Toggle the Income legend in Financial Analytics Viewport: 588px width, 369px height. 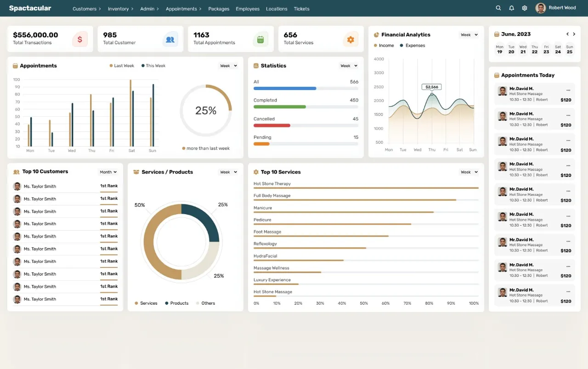(384, 45)
